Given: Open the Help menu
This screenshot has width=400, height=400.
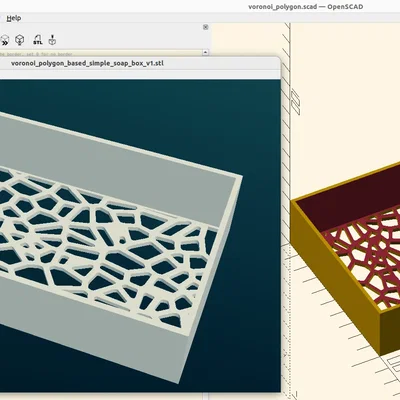Looking at the screenshot, I should pos(14,18).
